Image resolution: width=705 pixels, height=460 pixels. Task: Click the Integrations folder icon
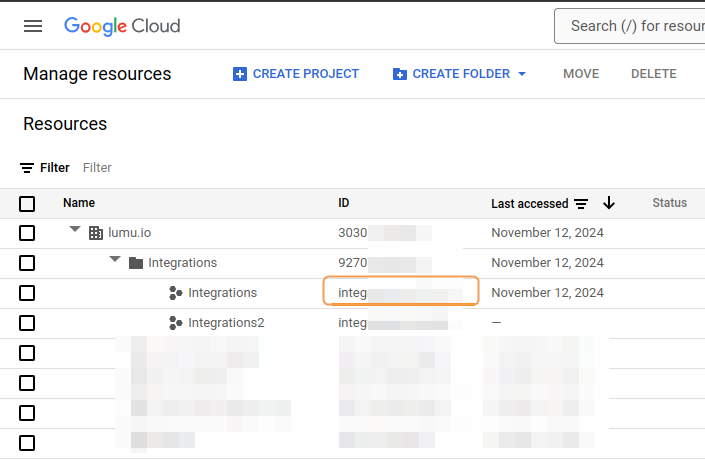tap(136, 263)
